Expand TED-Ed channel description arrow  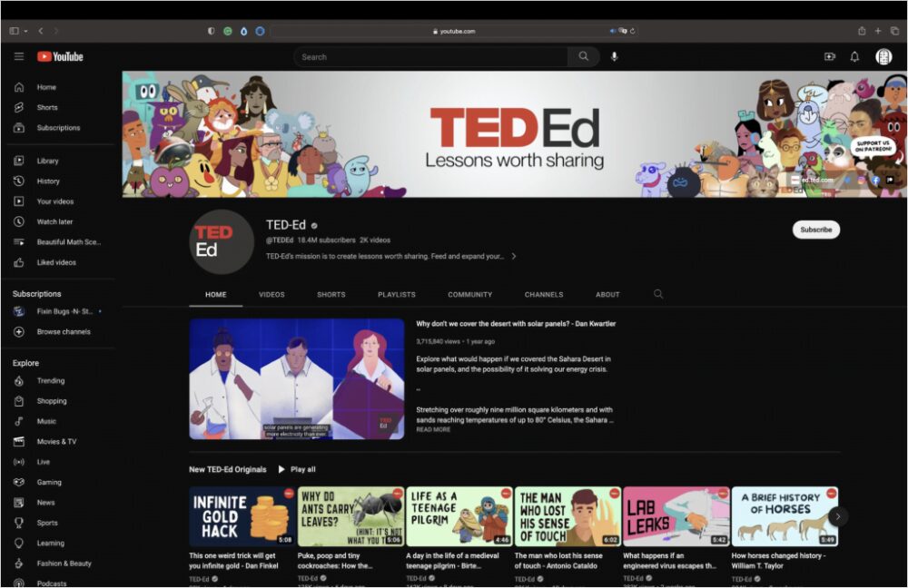click(514, 257)
